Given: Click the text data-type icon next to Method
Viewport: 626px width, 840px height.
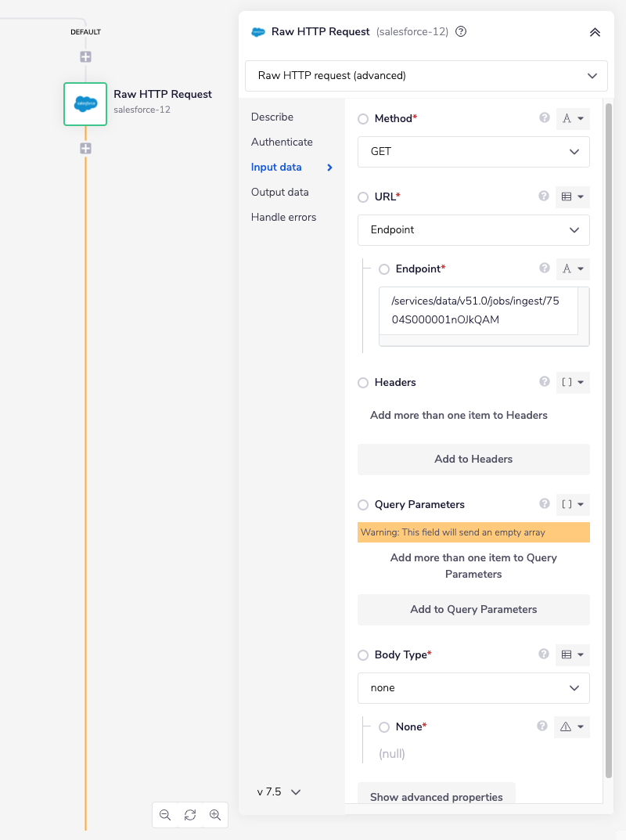Looking at the screenshot, I should click(572, 117).
